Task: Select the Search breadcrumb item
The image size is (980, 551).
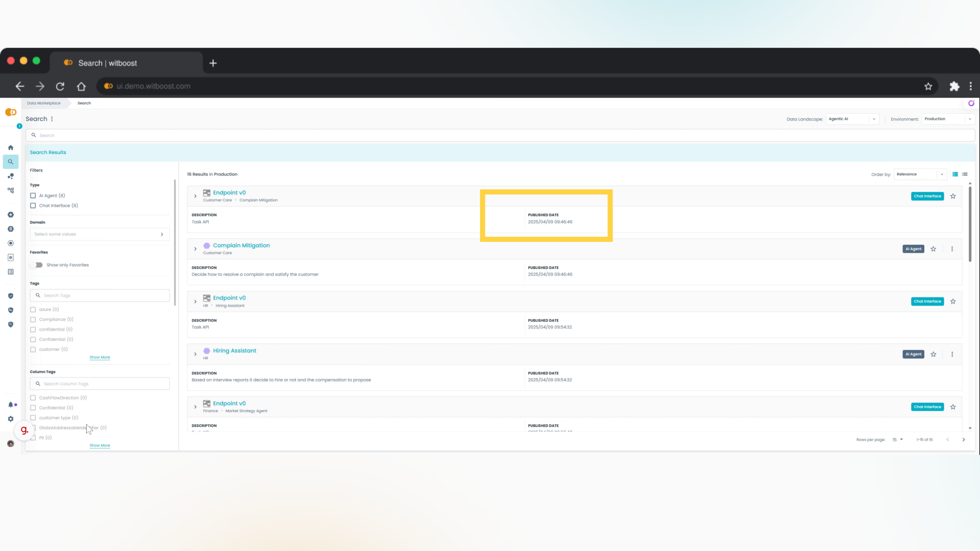Action: click(84, 103)
